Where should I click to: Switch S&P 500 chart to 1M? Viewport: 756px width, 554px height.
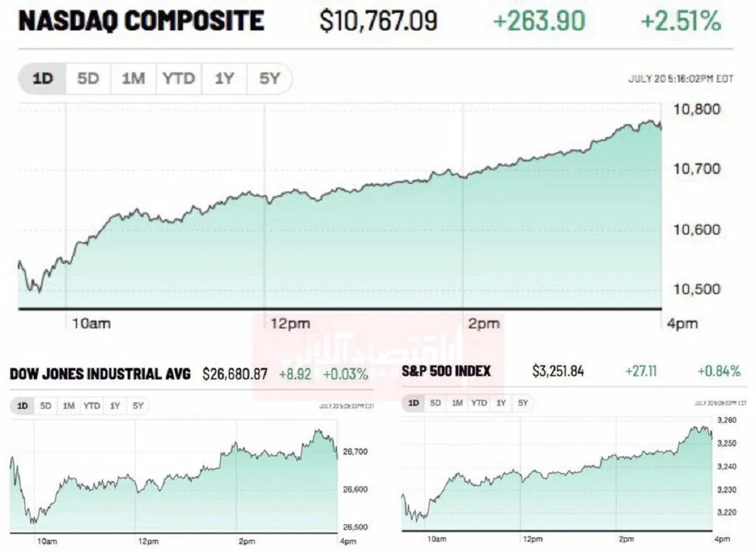click(x=457, y=403)
